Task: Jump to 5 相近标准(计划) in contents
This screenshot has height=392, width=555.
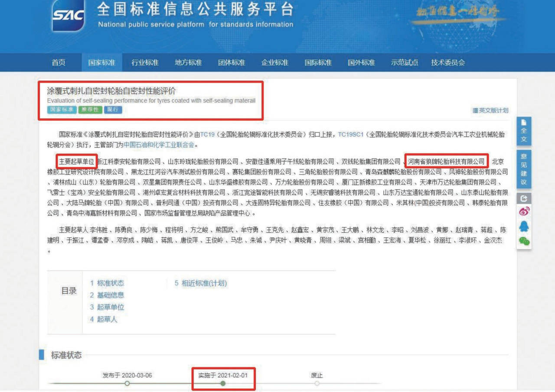Action: coord(201,283)
